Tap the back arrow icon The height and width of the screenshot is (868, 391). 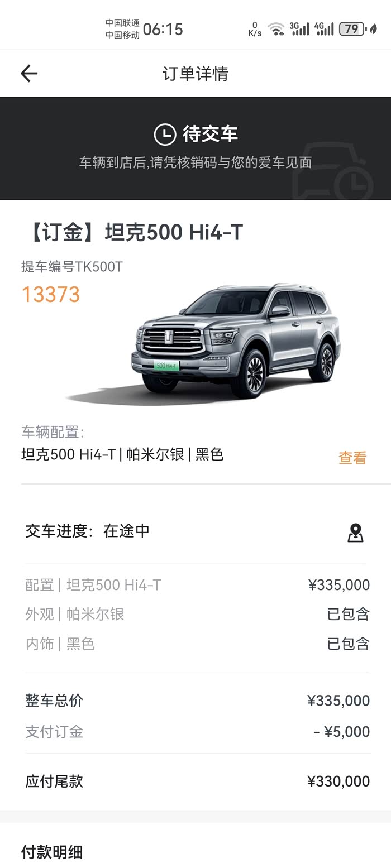29,73
